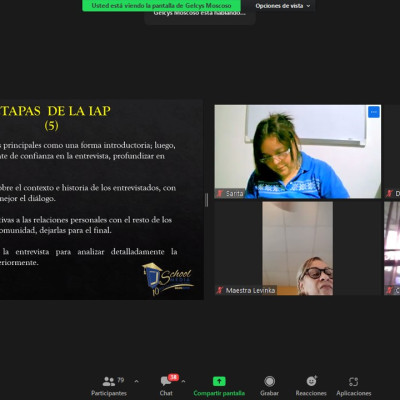
Task: Expand the arrow next to Chat
Action: (x=183, y=381)
